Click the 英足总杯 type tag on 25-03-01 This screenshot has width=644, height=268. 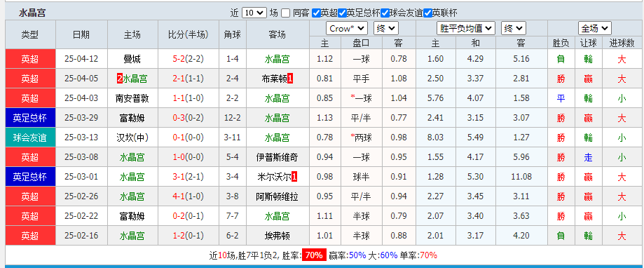coord(30,177)
